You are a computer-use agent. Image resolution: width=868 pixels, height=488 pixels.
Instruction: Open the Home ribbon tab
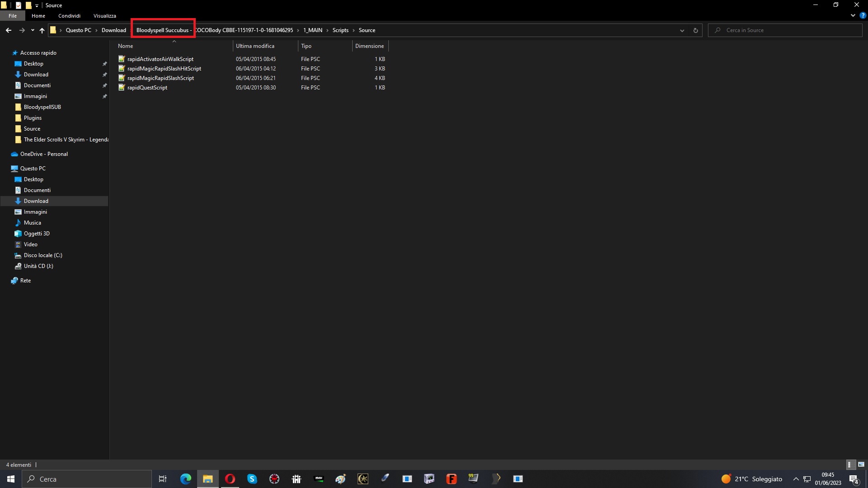click(38, 16)
